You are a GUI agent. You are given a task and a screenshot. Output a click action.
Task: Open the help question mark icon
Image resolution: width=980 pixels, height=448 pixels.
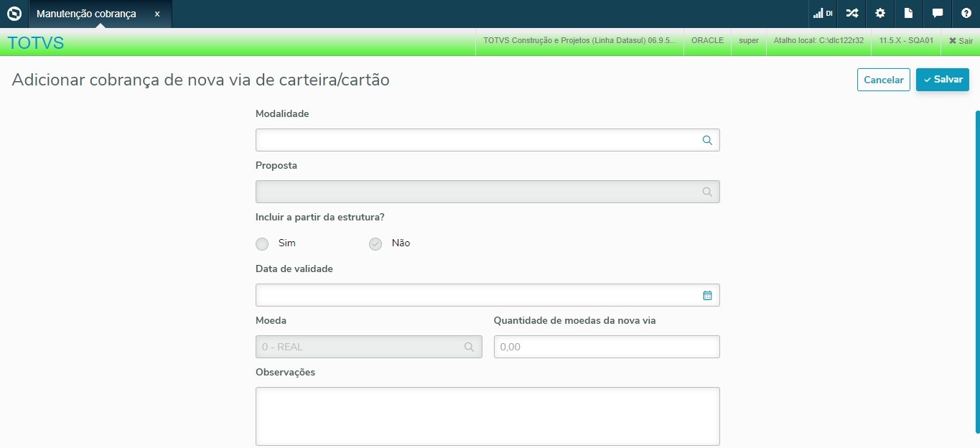pos(966,14)
